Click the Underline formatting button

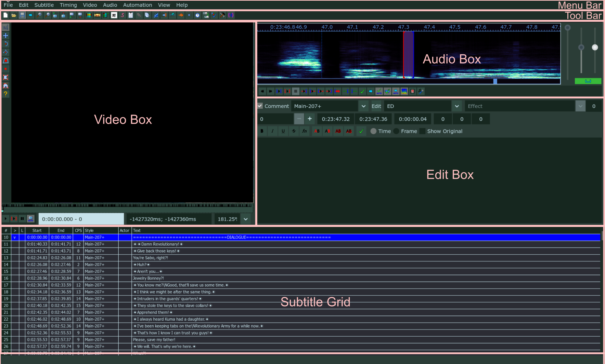click(x=283, y=131)
